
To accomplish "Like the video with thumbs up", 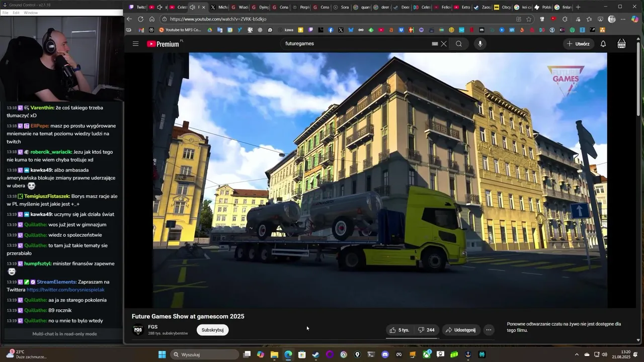I will [400, 330].
